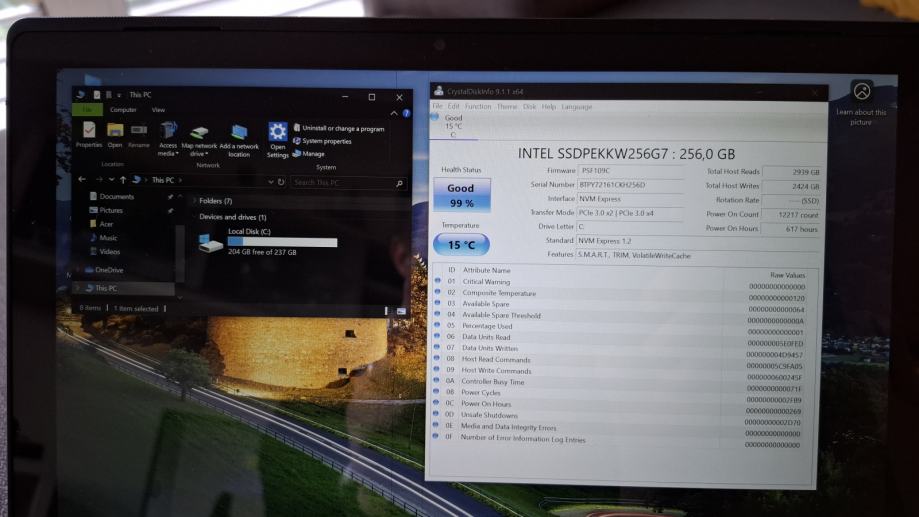
Task: Open the File tab in File Explorer
Action: (x=87, y=110)
